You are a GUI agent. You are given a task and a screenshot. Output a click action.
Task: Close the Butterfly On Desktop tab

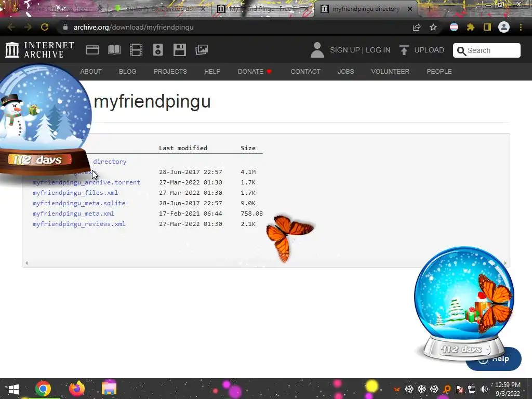[x=203, y=9]
